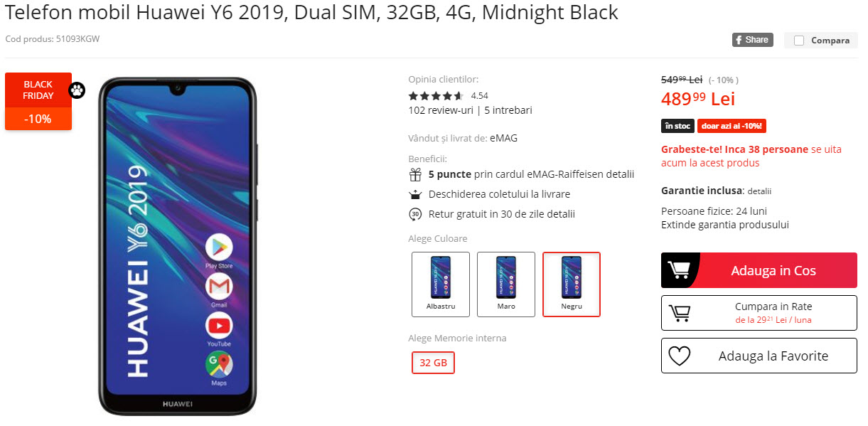Open the Extinde garantia produsului link
This screenshot has width=868, height=426.
pos(725,225)
